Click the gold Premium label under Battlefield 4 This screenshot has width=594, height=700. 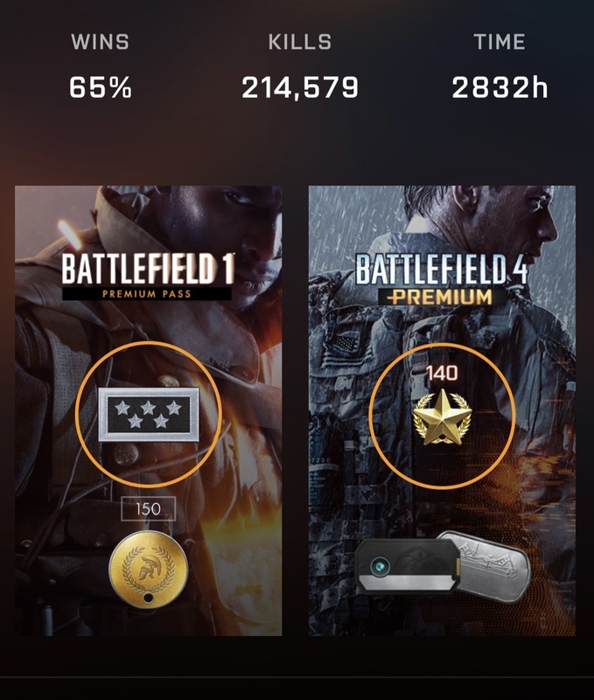point(442,297)
